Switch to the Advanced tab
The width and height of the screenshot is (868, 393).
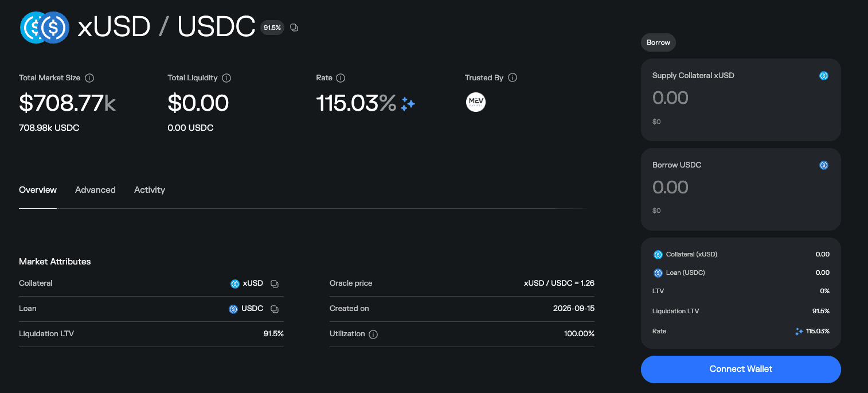tap(95, 189)
